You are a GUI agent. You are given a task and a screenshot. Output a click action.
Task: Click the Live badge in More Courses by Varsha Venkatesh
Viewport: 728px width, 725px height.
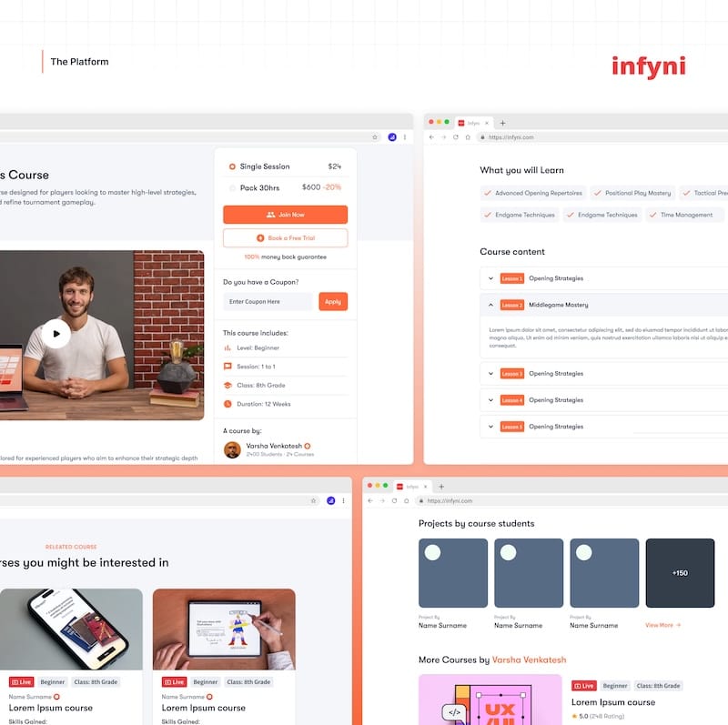coord(584,686)
